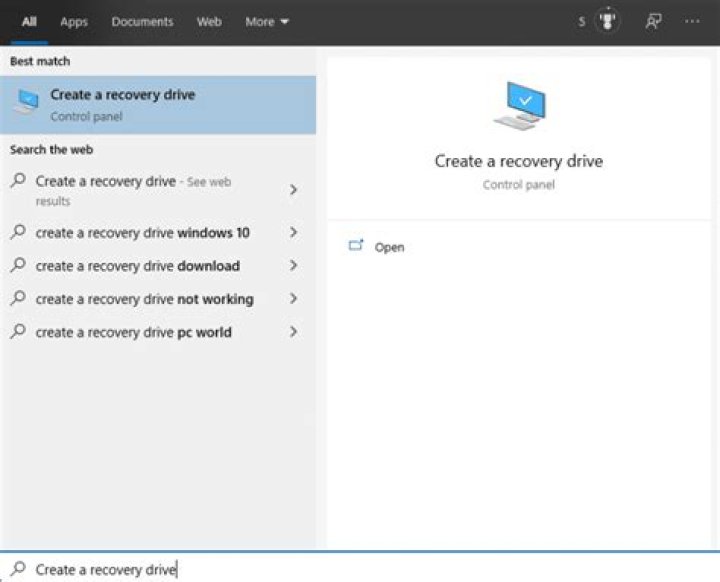The image size is (720, 582).
Task: Open the three-dot options menu
Action: pyautogui.click(x=692, y=21)
